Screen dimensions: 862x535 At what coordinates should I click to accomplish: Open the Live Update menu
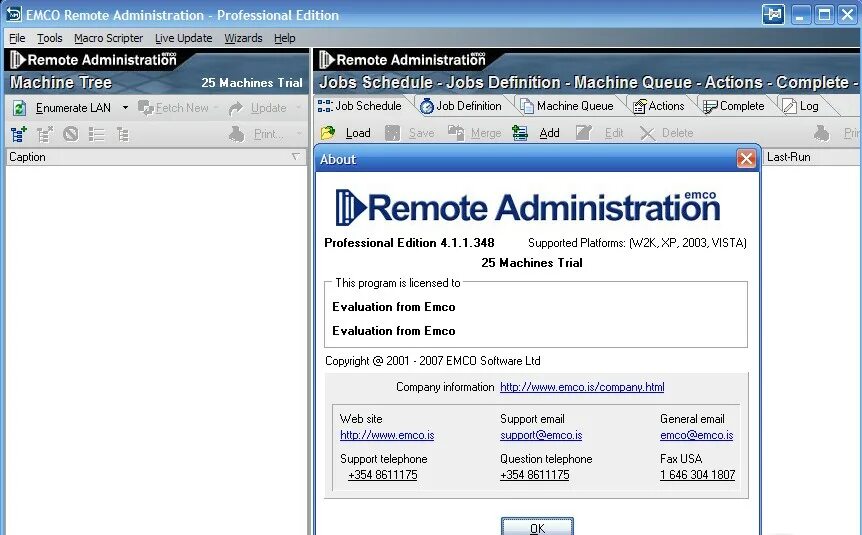184,38
